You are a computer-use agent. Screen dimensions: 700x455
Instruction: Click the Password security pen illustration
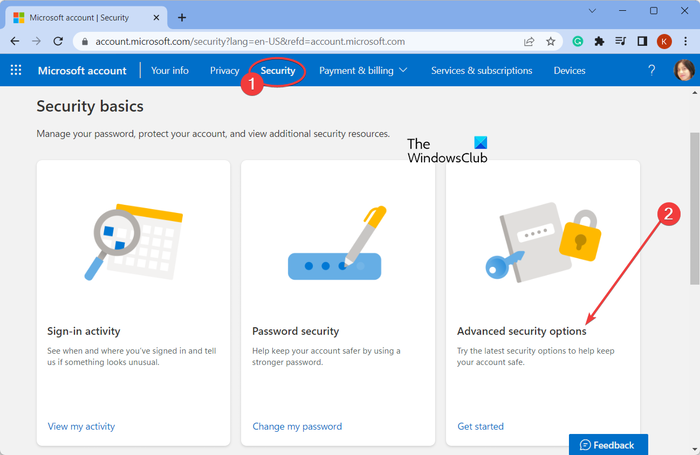tap(337, 242)
